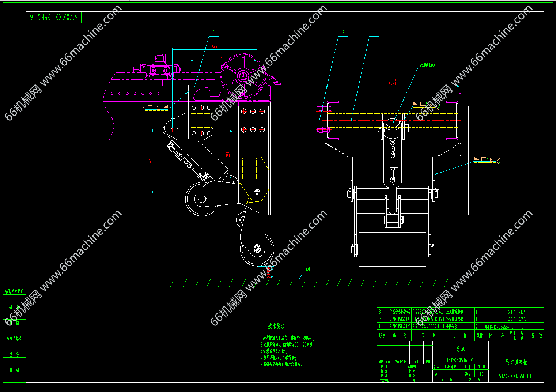Screen dimensions: 556x392
Task: Select the 435 horizontal dimension text
Action: click(223, 57)
